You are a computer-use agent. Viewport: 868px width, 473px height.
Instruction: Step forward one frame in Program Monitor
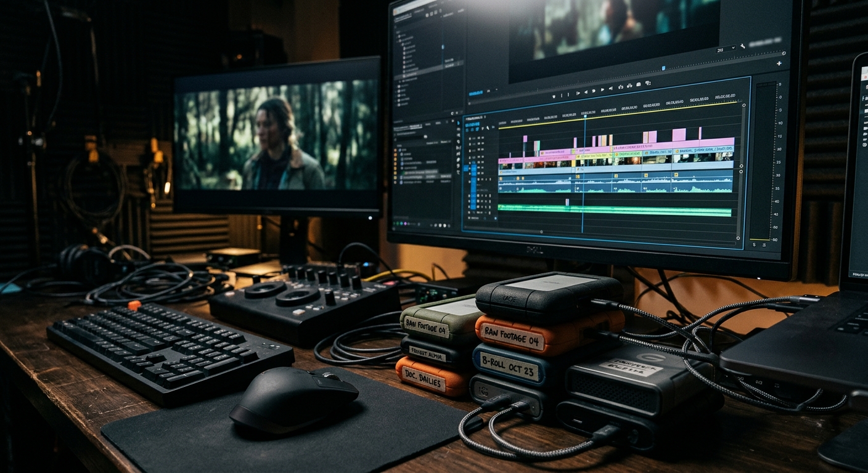602,90
